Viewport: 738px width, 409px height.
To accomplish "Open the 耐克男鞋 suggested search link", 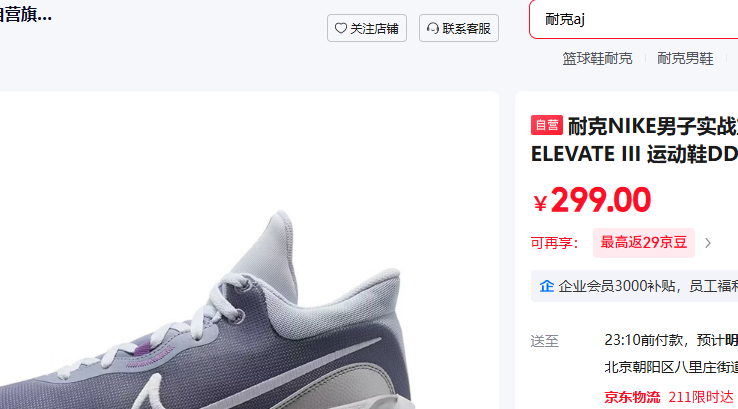I will coord(685,58).
